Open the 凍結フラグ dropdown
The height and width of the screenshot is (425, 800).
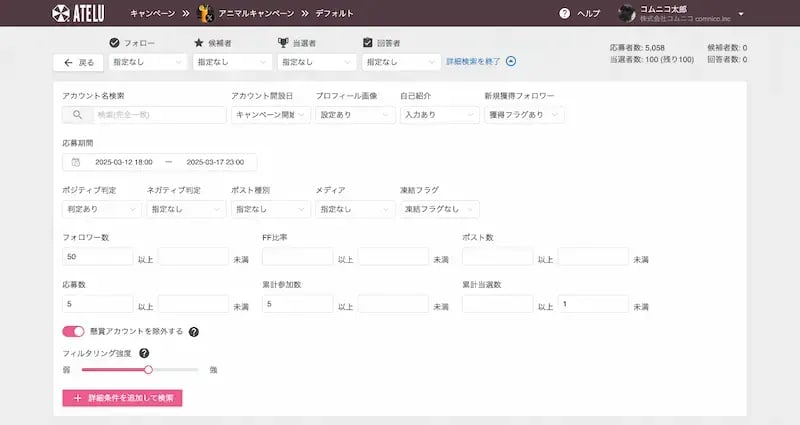point(440,209)
